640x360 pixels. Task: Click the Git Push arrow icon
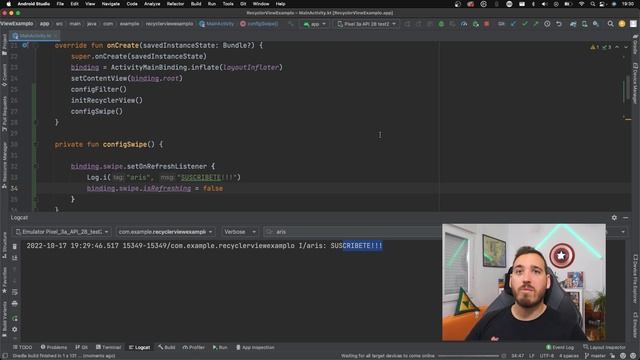(x=536, y=24)
